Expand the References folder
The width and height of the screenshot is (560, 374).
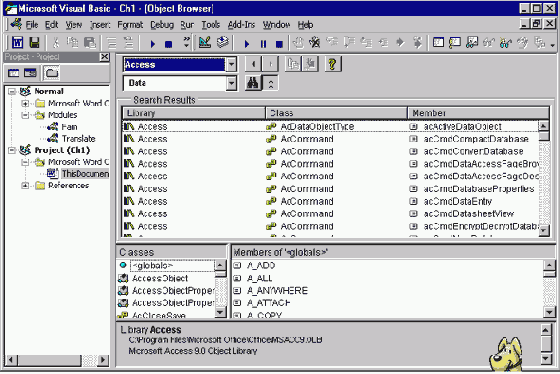(x=25, y=185)
